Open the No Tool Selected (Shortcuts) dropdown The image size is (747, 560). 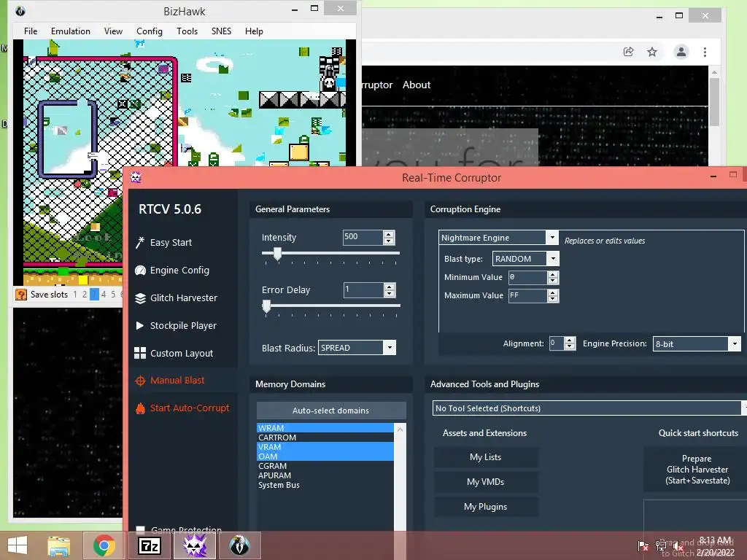click(743, 408)
